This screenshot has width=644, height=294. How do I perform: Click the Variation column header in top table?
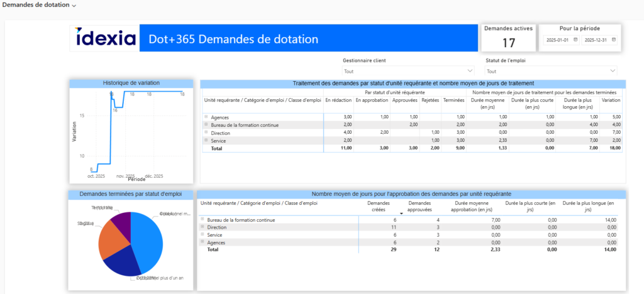click(611, 100)
